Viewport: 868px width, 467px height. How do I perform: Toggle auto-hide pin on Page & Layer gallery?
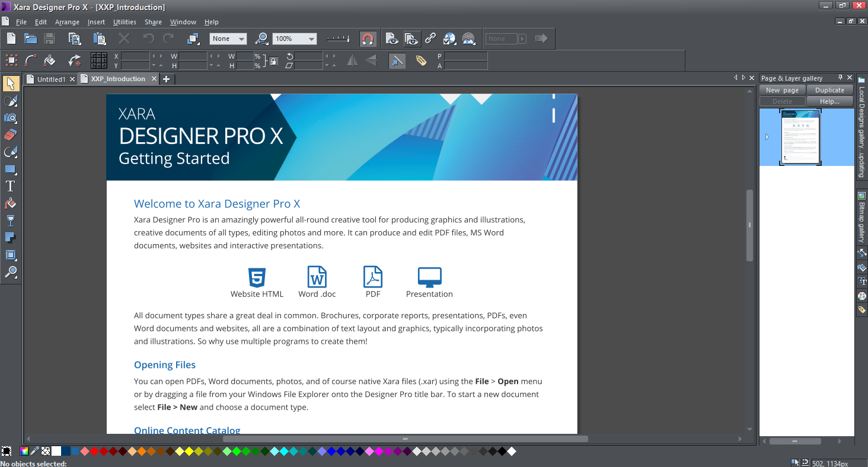[841, 77]
